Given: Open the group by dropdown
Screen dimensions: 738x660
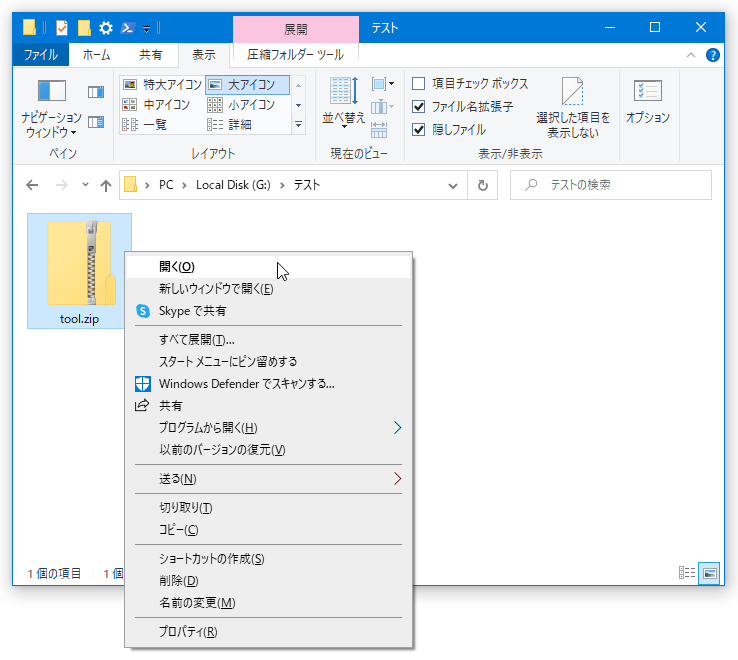Looking at the screenshot, I should 382,85.
